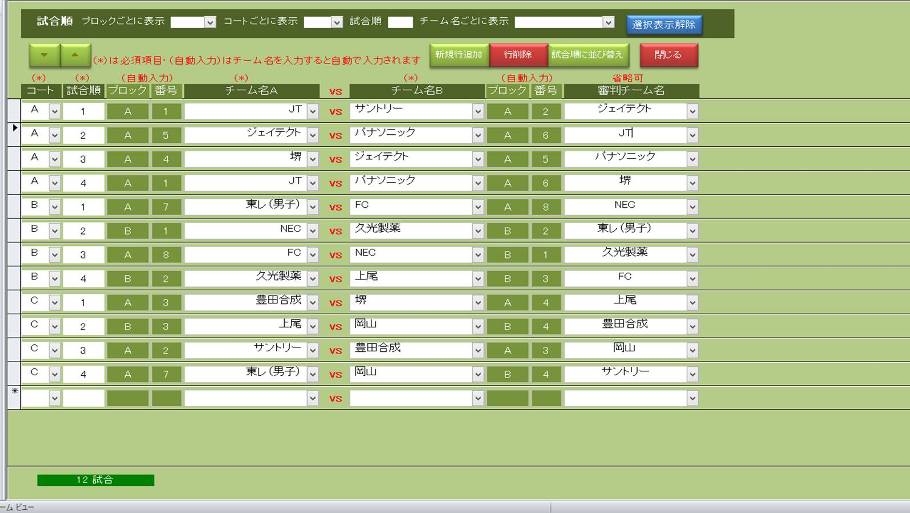Open Team A dropdown showing ジェイテクト
The image size is (910, 513).
click(312, 135)
